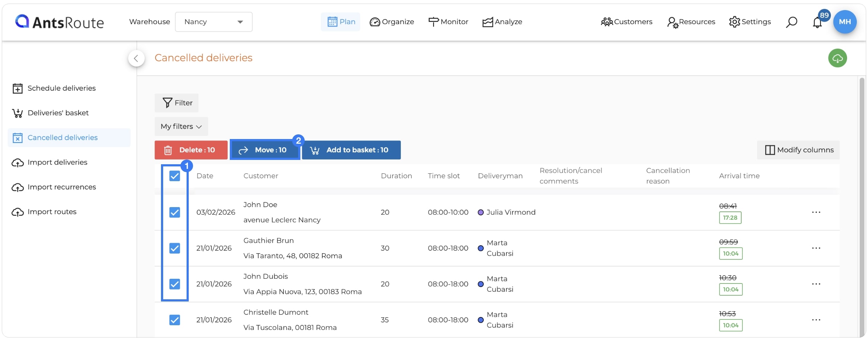The image size is (868, 340).
Task: Collapse sidebar with the left chevron
Action: (137, 58)
